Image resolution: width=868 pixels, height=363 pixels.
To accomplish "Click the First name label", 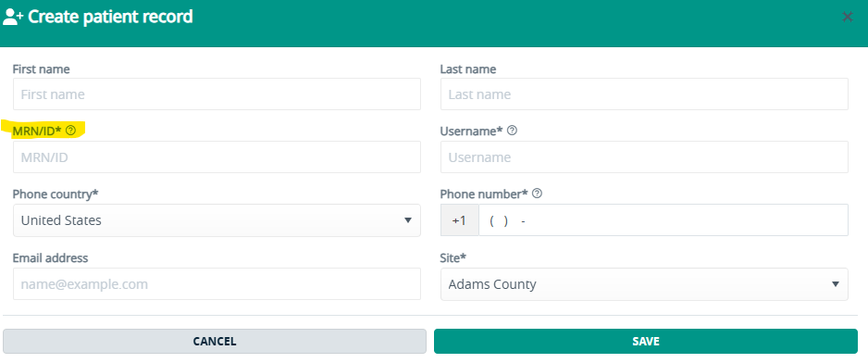I will [41, 69].
